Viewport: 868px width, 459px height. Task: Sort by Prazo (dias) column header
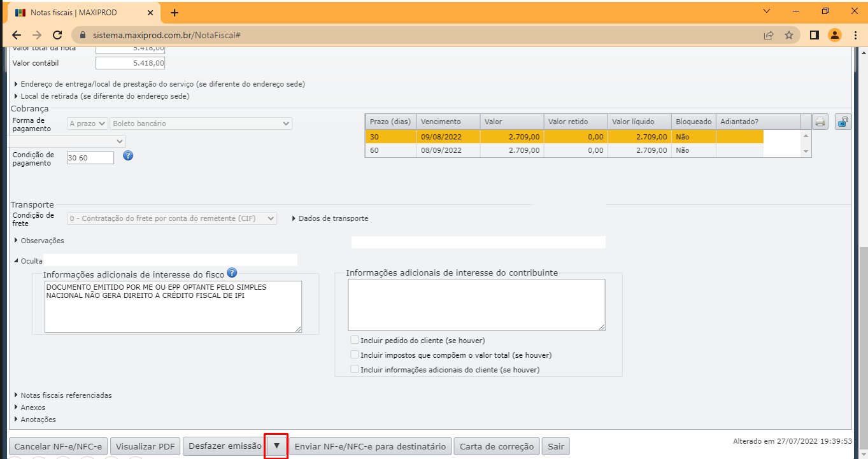(390, 122)
